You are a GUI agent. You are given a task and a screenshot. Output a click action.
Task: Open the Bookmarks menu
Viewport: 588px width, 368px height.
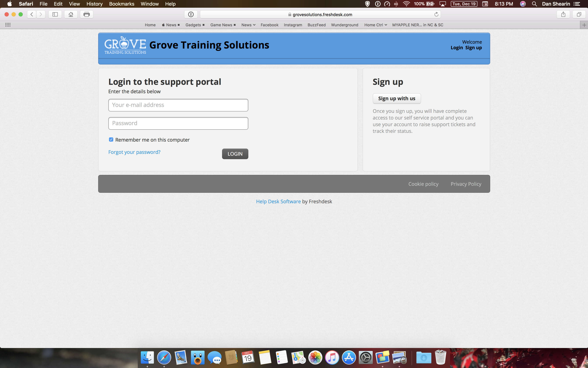[122, 4]
